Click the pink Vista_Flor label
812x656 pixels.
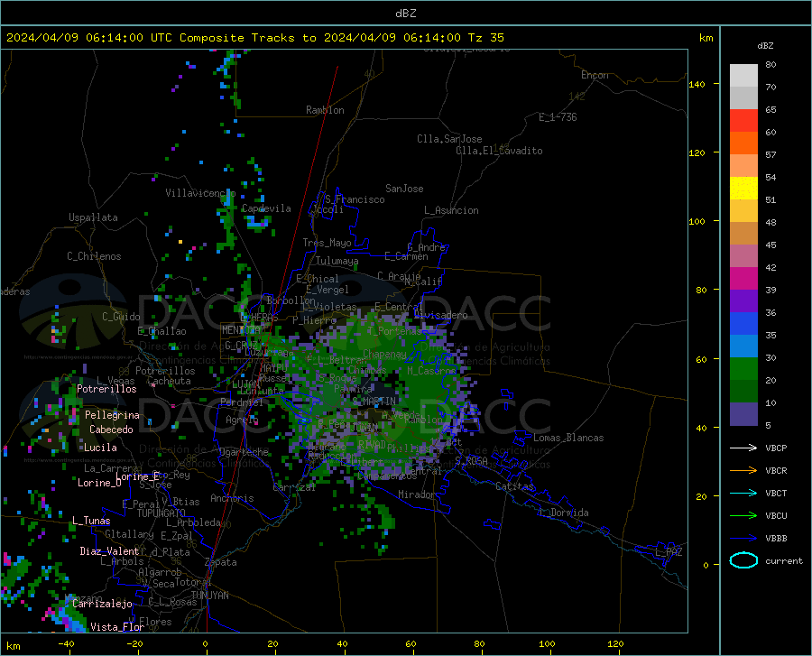pos(117,627)
